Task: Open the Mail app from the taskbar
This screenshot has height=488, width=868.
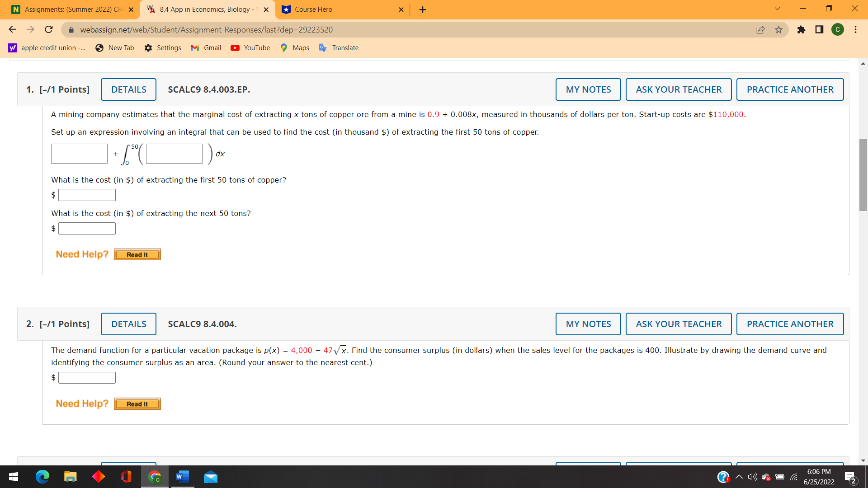Action: tap(210, 477)
